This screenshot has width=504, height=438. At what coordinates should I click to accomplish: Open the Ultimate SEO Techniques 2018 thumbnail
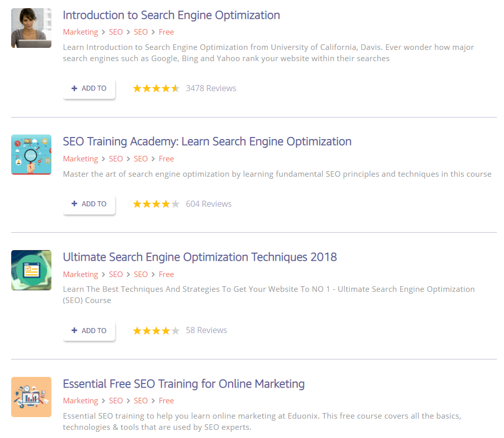[31, 270]
